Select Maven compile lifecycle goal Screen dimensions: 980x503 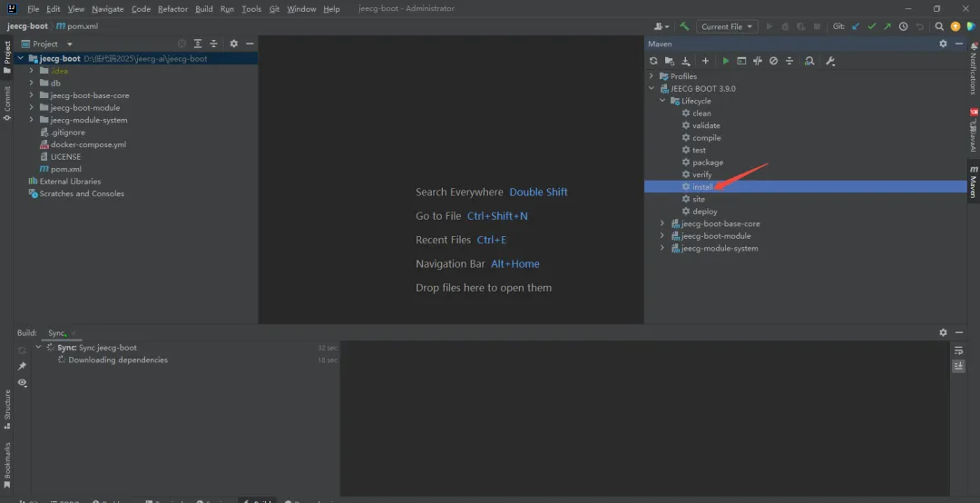701,138
